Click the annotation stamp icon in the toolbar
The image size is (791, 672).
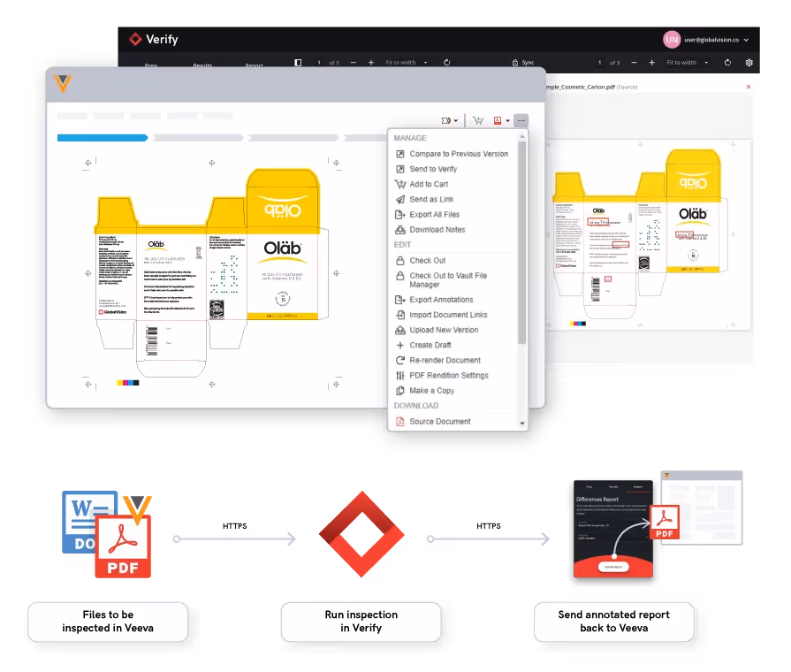[446, 120]
